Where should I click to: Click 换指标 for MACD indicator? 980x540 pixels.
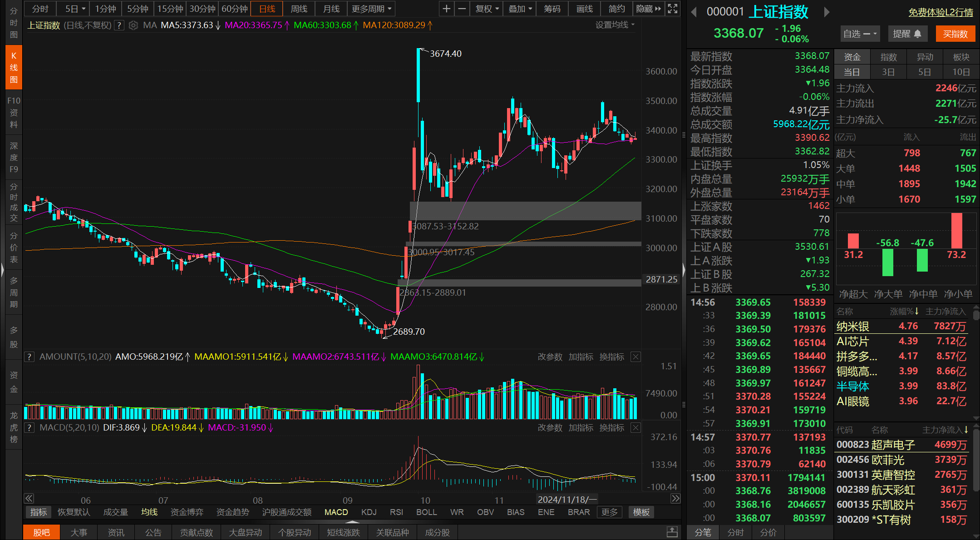(611, 428)
